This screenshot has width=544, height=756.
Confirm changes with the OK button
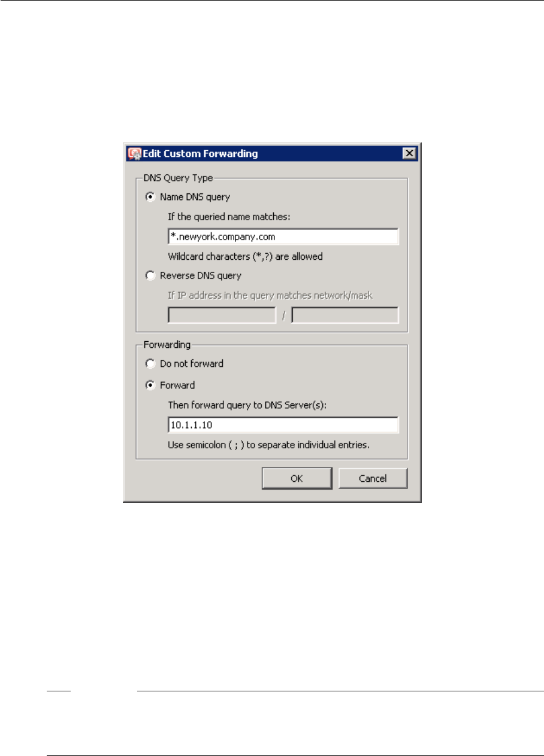pos(297,478)
